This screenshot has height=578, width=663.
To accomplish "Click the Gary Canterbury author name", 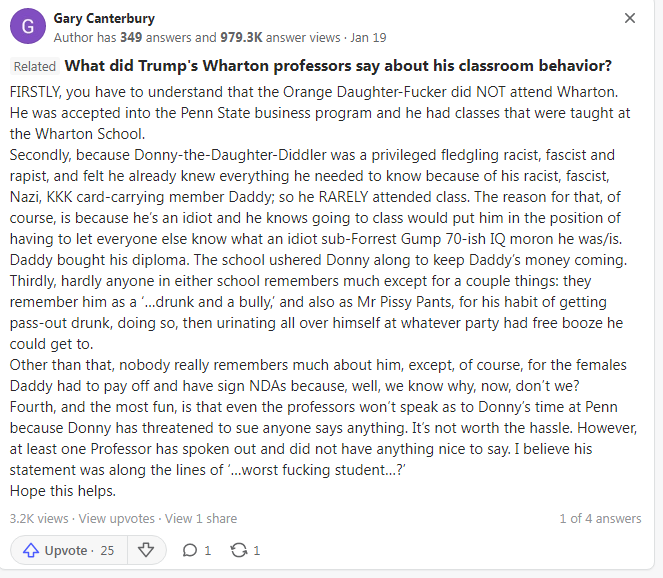I will point(104,18).
